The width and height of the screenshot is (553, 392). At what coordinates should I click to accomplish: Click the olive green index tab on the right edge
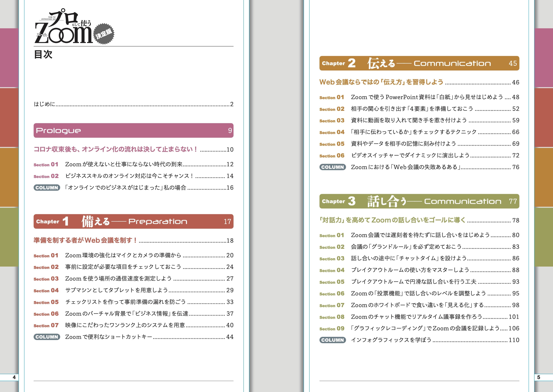(544, 237)
